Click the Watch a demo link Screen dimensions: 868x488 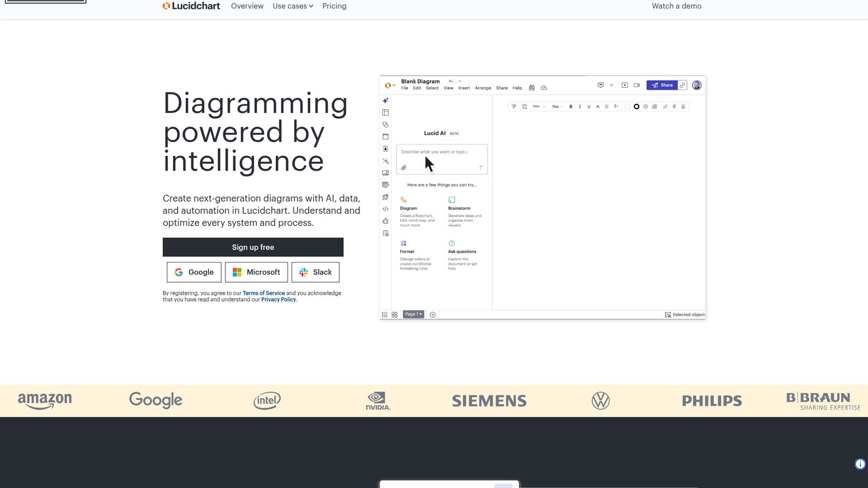tap(677, 6)
